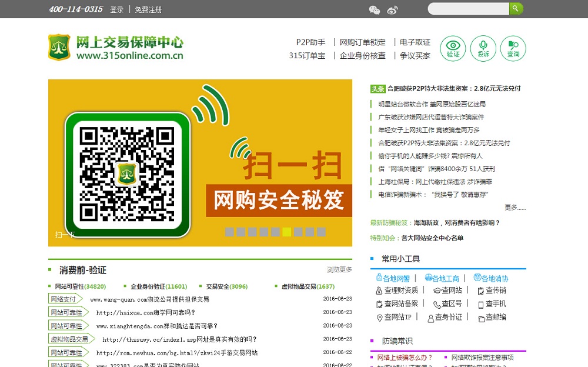This screenshot has height=367, width=588.
Task: Open 查传销 tool
Action: click(492, 291)
